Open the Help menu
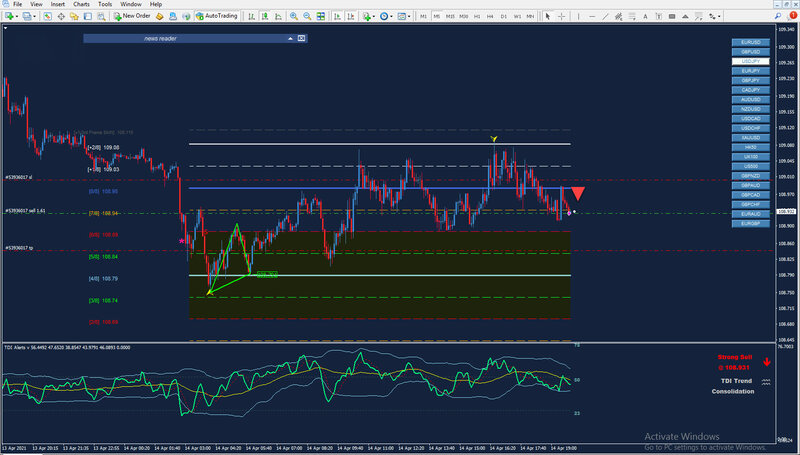 click(156, 4)
